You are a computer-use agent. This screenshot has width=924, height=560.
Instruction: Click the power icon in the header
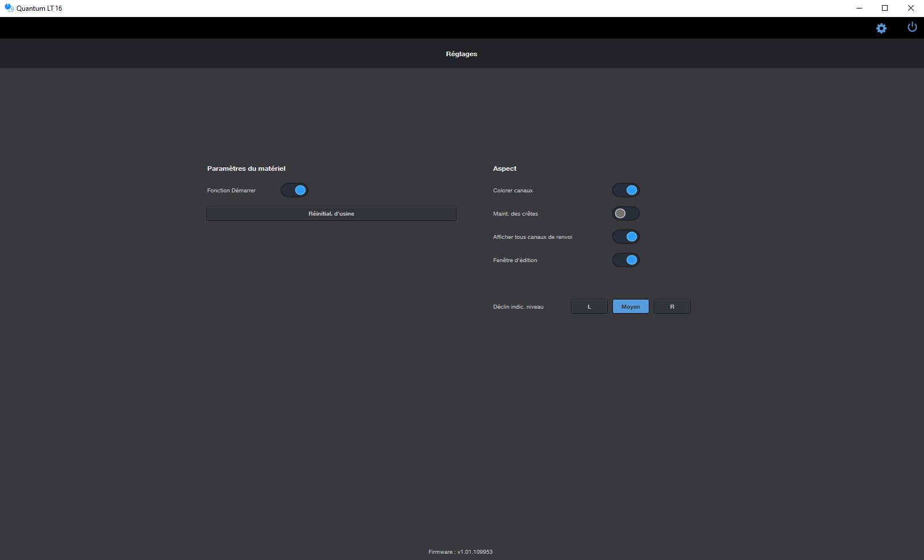click(912, 27)
